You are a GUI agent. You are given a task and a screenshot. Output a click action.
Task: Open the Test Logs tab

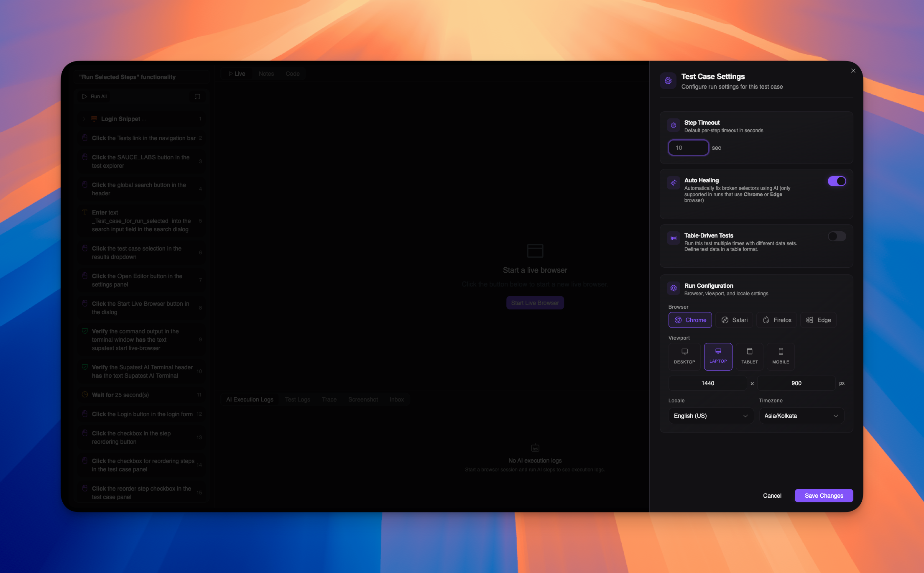[x=297, y=399]
